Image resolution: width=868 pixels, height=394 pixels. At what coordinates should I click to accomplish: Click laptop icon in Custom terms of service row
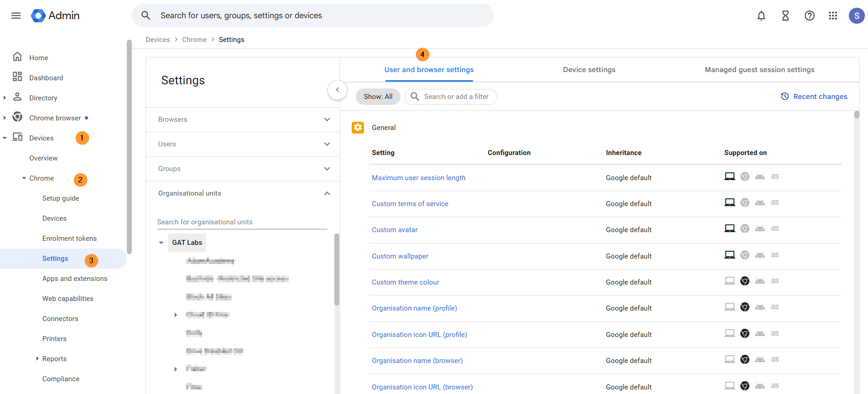point(730,202)
